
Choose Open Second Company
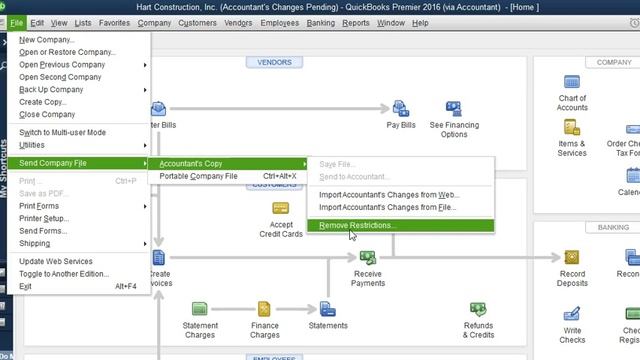coord(79,77)
